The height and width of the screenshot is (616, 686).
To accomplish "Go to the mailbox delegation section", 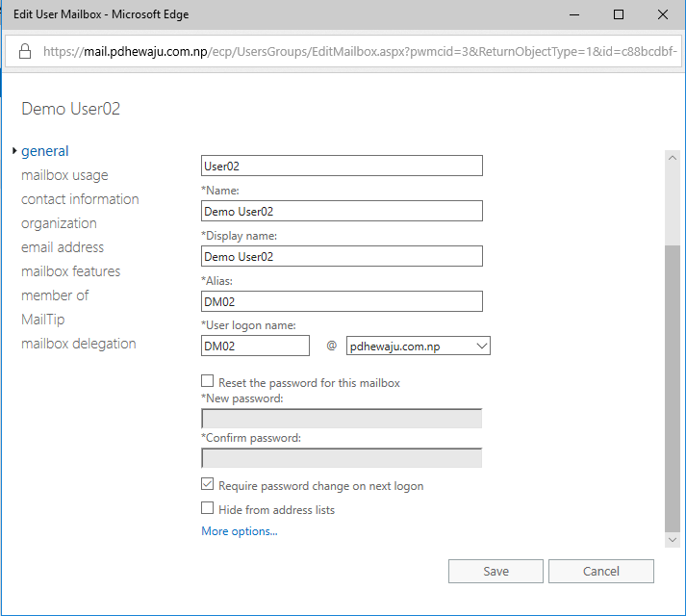I will [79, 344].
